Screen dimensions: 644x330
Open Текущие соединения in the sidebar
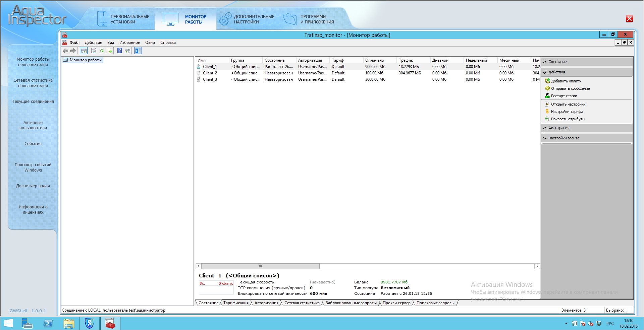tap(33, 102)
